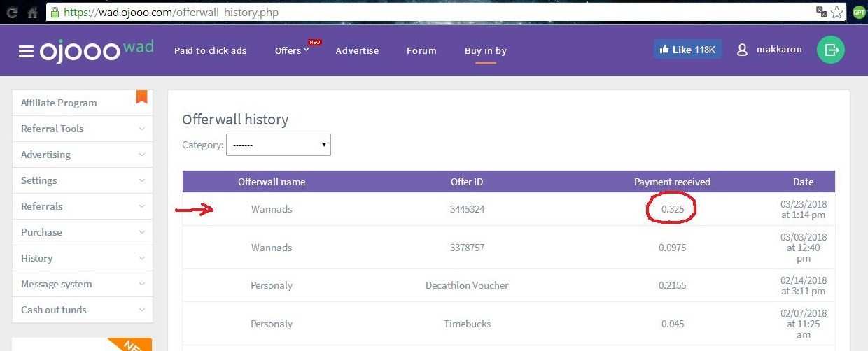868x351 pixels.
Task: Select offer ID 3378757 cell
Action: [467, 248]
